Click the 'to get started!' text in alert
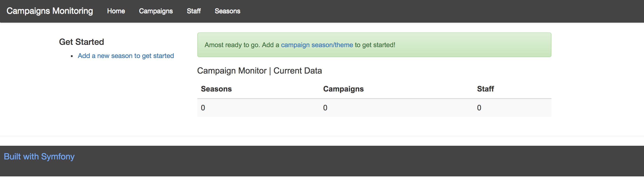This screenshot has width=644, height=183. (x=375, y=45)
